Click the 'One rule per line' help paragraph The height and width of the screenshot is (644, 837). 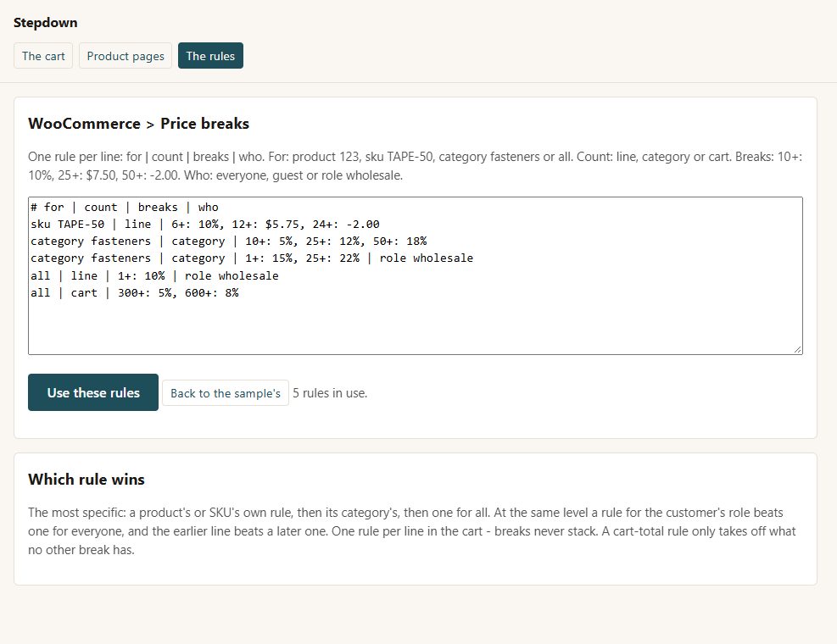(x=416, y=166)
